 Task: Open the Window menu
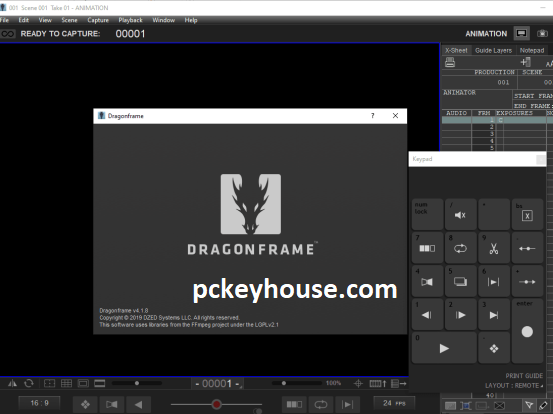coord(164,20)
